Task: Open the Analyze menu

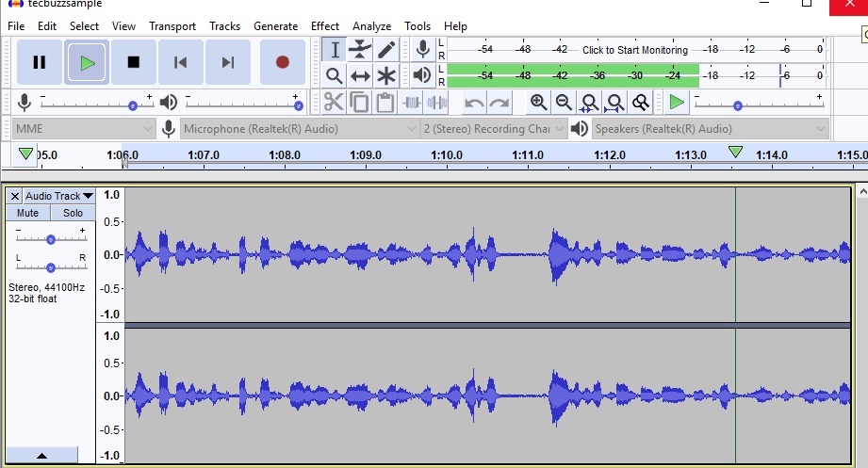Action: point(371,26)
